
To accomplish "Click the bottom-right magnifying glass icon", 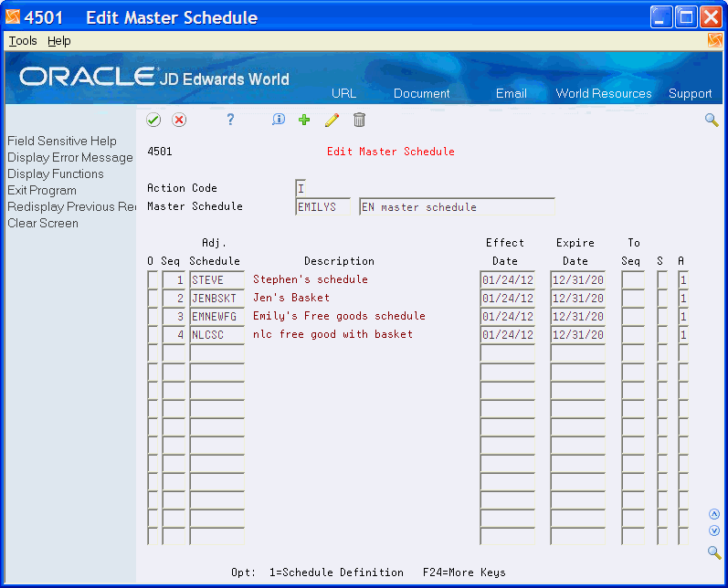I will pyautogui.click(x=714, y=552).
